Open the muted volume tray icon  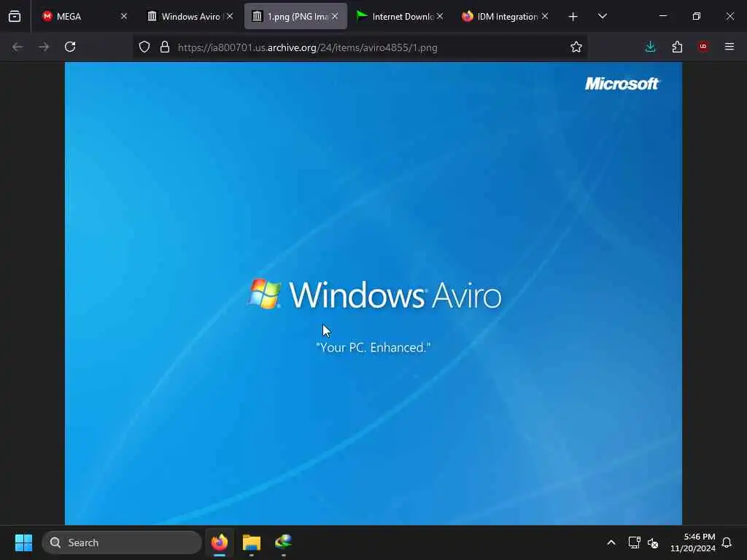[x=653, y=542]
